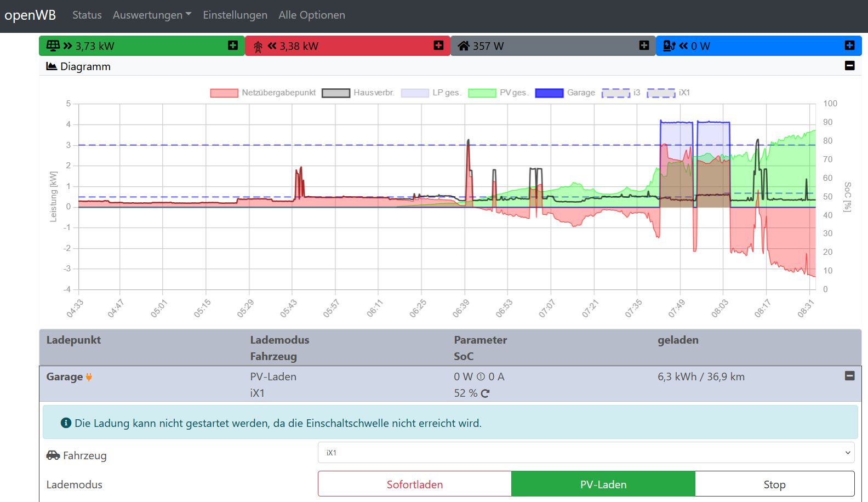Click the solar panel icon
868x502 pixels.
tap(53, 46)
